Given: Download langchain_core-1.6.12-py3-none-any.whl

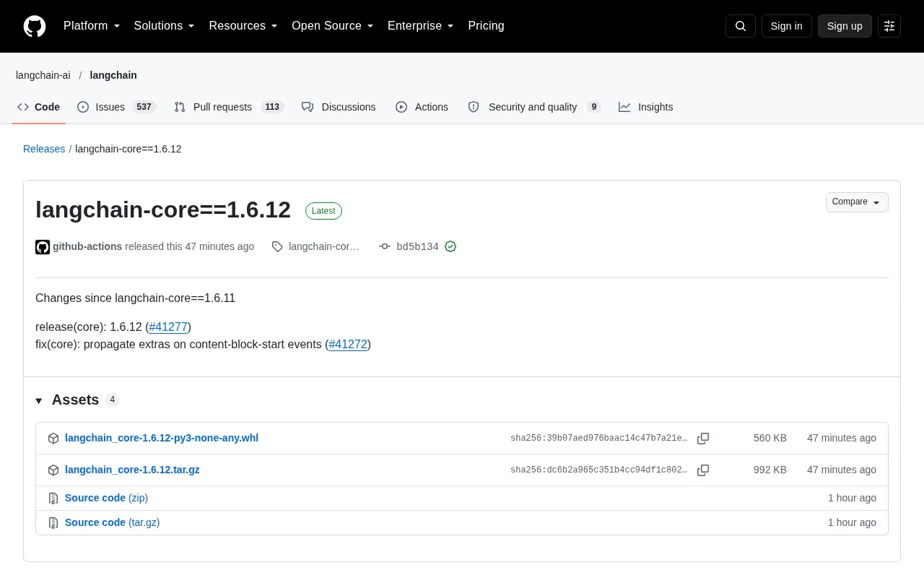Looking at the screenshot, I should (x=162, y=438).
